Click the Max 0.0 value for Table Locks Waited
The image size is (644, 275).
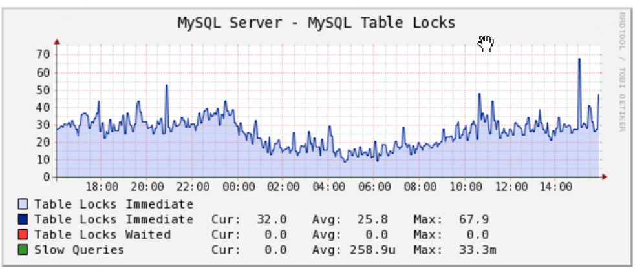point(478,234)
